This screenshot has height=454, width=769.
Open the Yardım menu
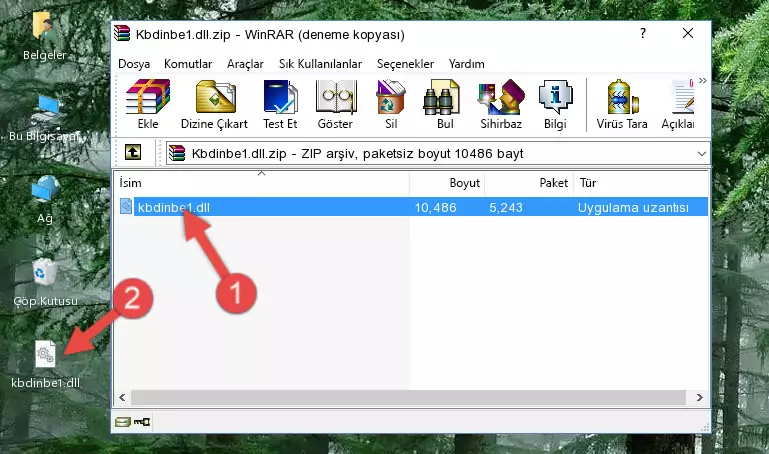[x=466, y=64]
